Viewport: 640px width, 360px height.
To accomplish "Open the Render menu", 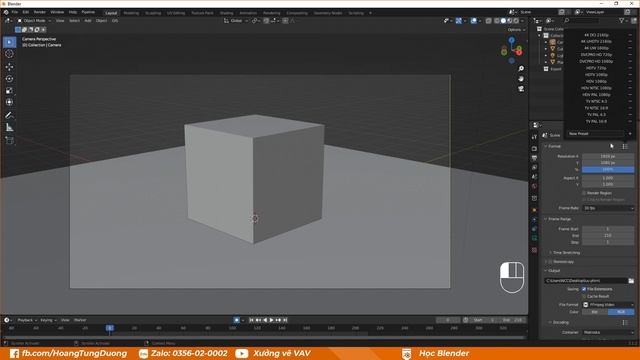I will 40,12.
